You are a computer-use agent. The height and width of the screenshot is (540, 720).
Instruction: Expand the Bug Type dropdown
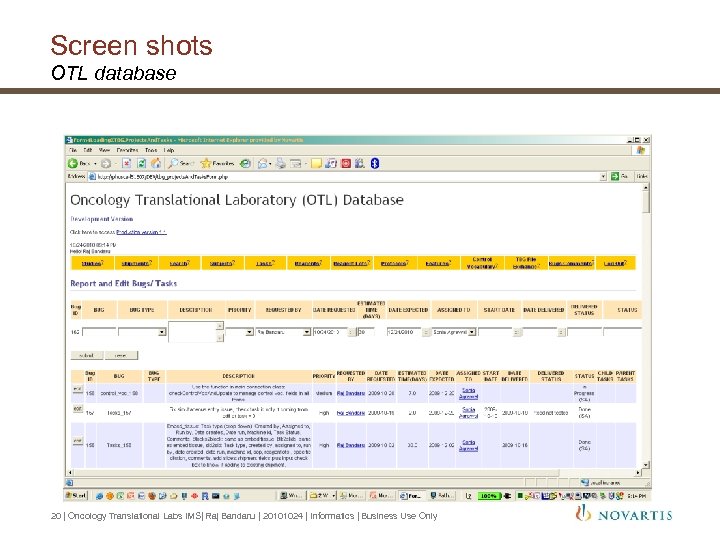point(162,332)
